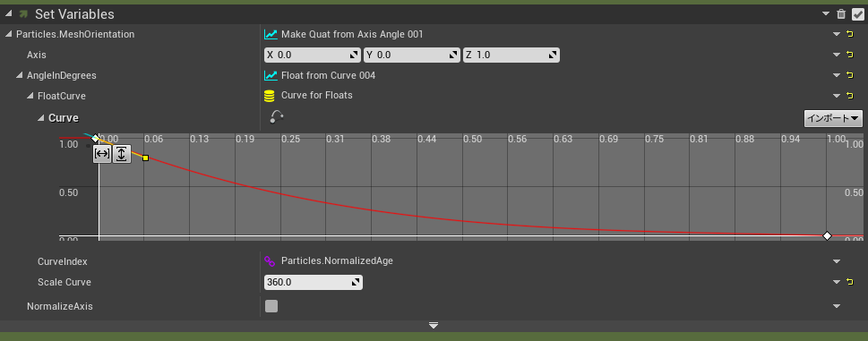868x341 pixels.
Task: Reset Axis to default with yellow arrow
Action: point(850,55)
